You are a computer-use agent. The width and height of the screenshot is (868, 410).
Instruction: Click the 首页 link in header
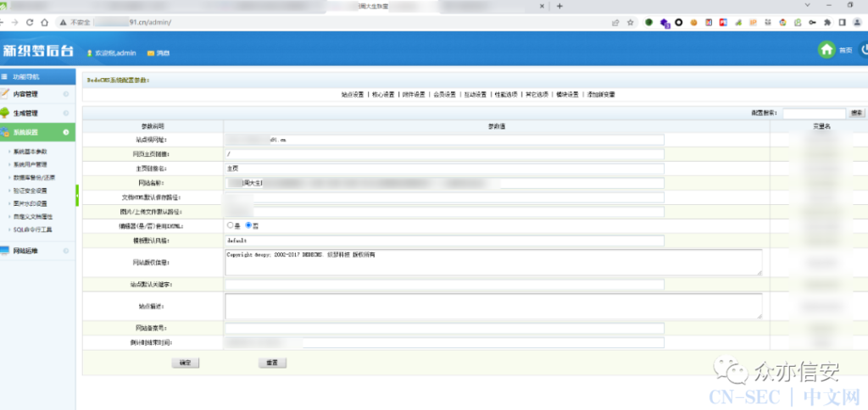(845, 50)
